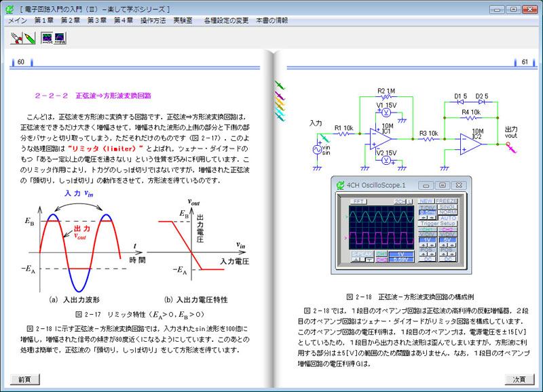This screenshot has height=392, width=543.
Task: Step CH2 V/DIV with second arrow
Action: point(452,245)
